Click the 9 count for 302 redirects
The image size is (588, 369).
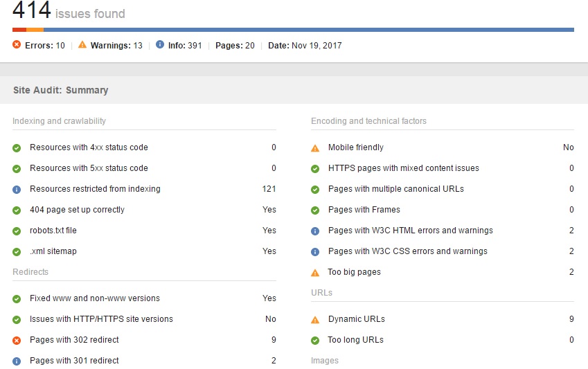[274, 340]
